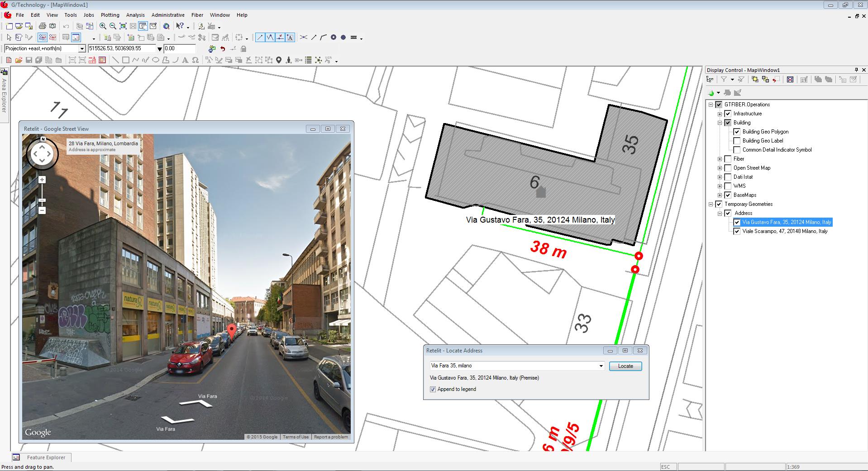Check the Open Street Map layer box
Viewport: 868px width, 471px height.
coord(728,168)
